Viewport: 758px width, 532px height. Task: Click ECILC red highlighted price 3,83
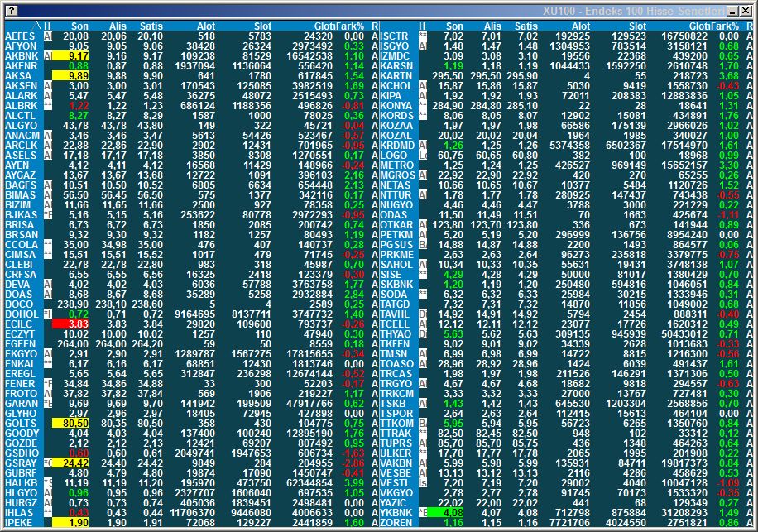click(x=70, y=324)
